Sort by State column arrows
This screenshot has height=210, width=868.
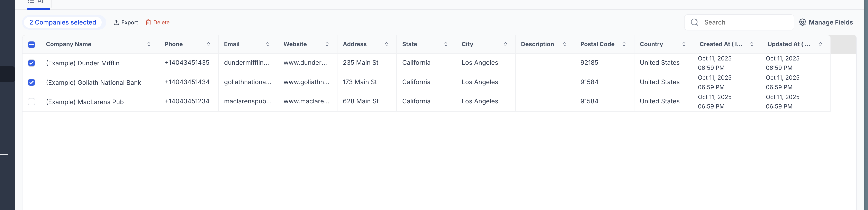click(x=446, y=44)
